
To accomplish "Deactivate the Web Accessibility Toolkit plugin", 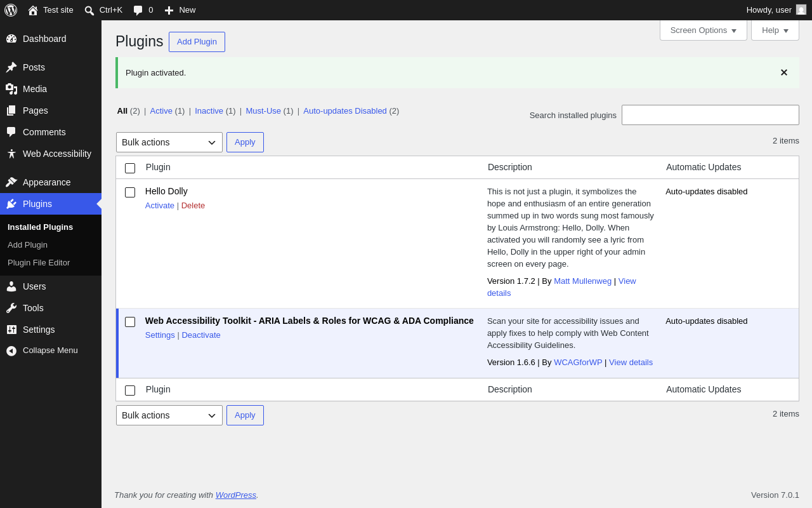I will [x=201, y=335].
